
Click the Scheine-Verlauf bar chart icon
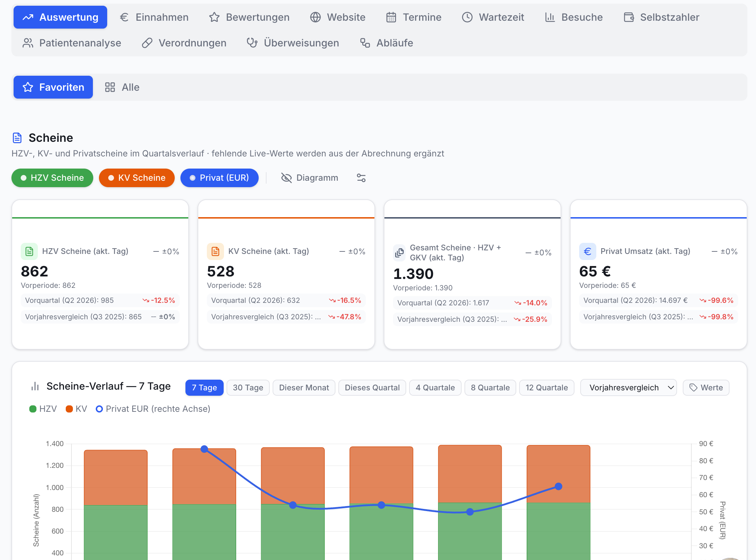[x=35, y=386]
